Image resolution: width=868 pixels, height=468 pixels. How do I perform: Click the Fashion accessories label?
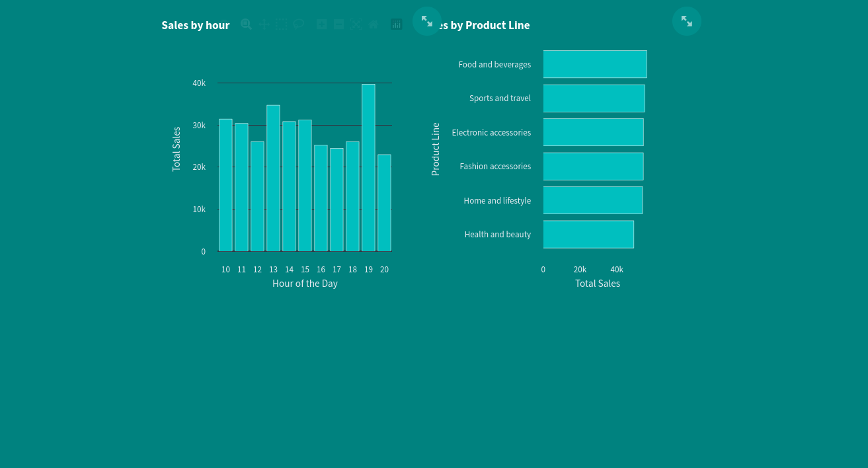[x=495, y=166]
